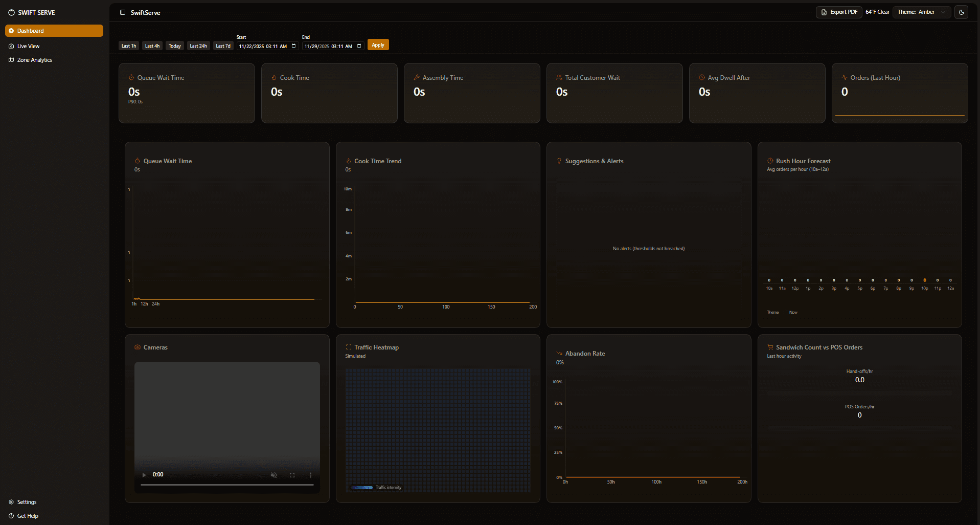Select the Last 24h time range
This screenshot has height=525, width=980.
(198, 46)
